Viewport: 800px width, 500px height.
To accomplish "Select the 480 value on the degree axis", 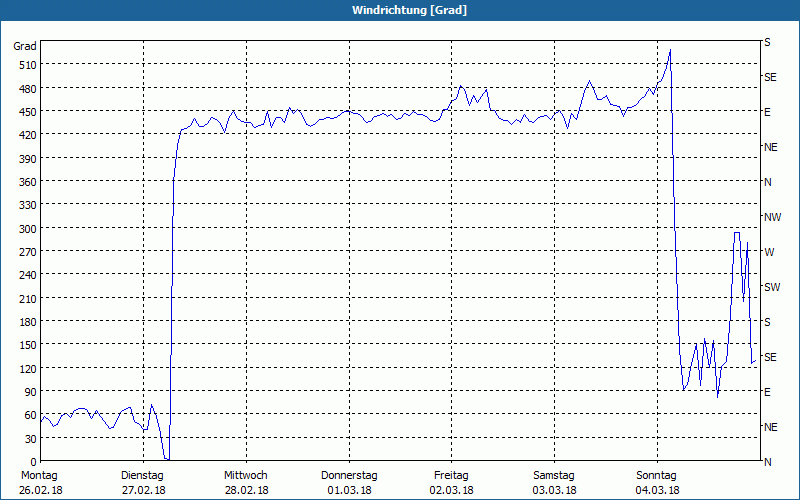I will pos(28,89).
